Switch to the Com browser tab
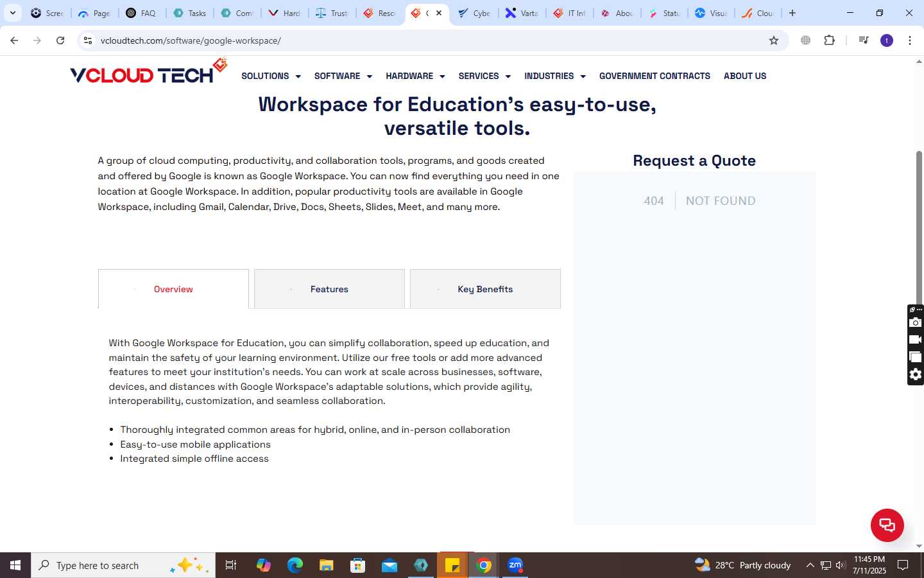This screenshot has width=924, height=578. pyautogui.click(x=237, y=13)
